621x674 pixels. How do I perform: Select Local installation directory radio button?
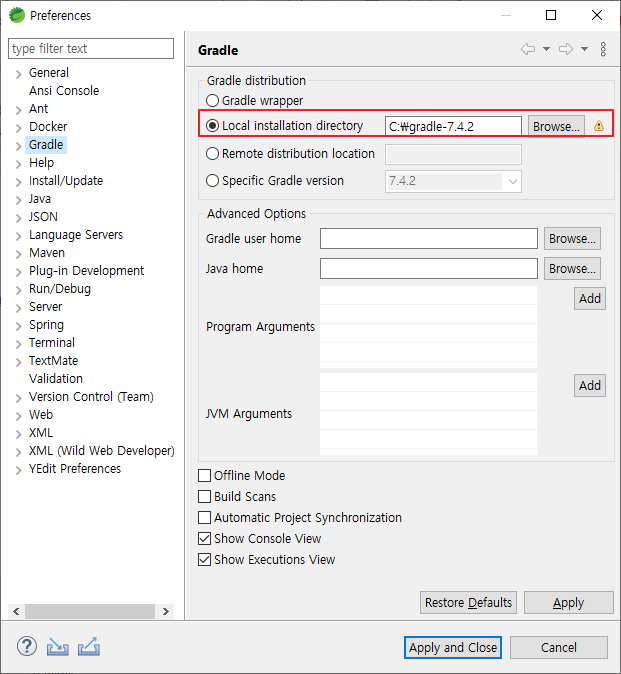(212, 126)
